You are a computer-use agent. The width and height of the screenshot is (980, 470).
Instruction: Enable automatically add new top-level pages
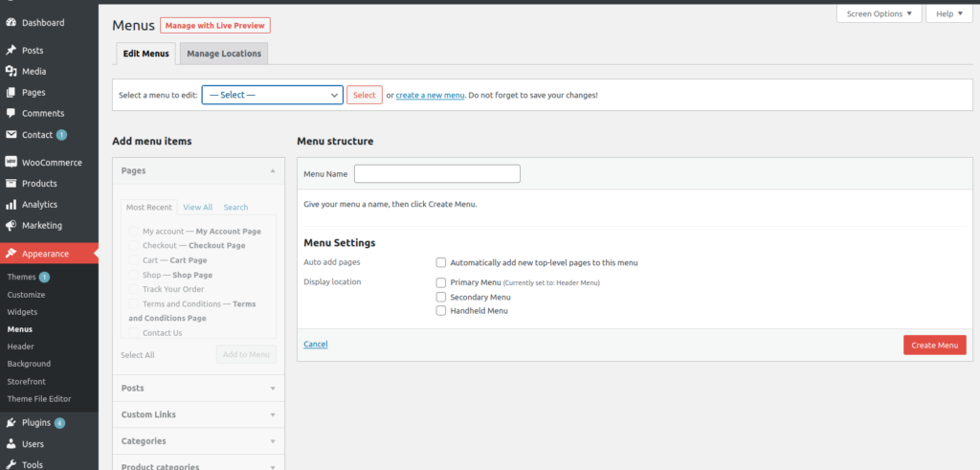441,262
